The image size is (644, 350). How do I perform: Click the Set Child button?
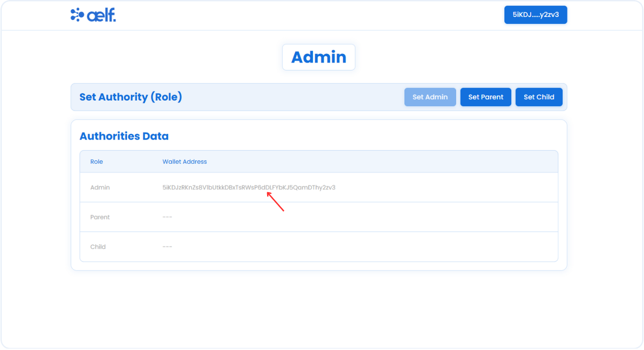point(539,97)
